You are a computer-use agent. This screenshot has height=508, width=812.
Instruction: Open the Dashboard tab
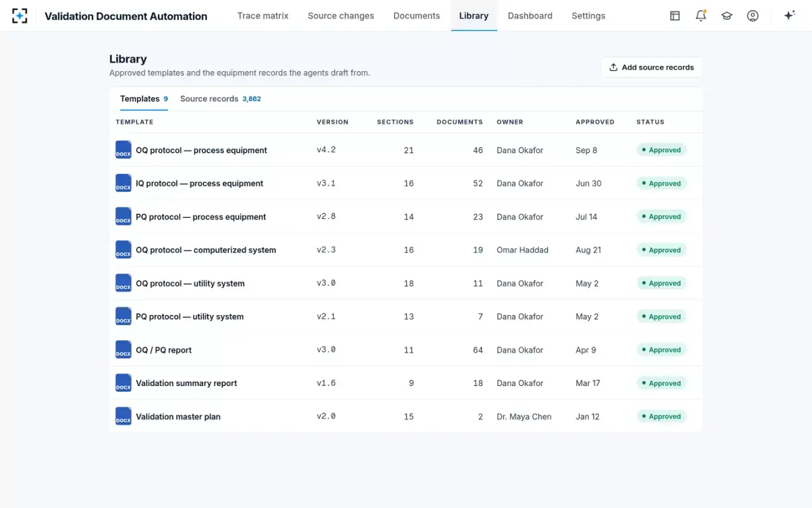[x=530, y=16]
